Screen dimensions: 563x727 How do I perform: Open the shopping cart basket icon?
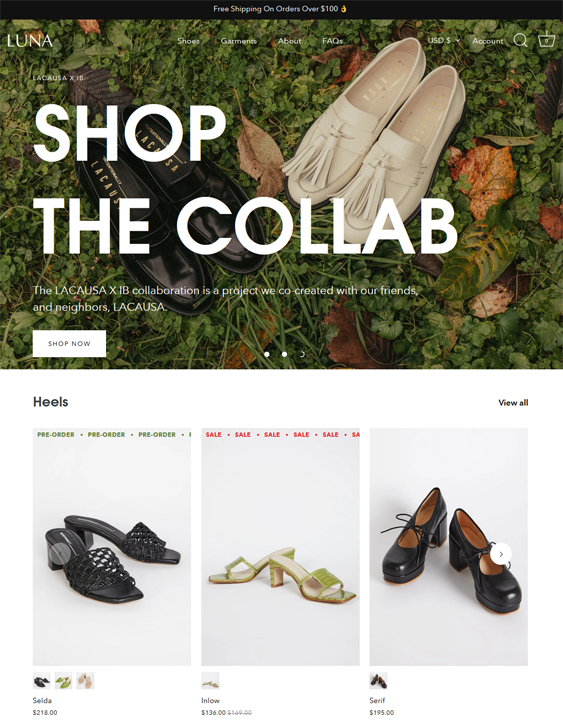pos(547,39)
